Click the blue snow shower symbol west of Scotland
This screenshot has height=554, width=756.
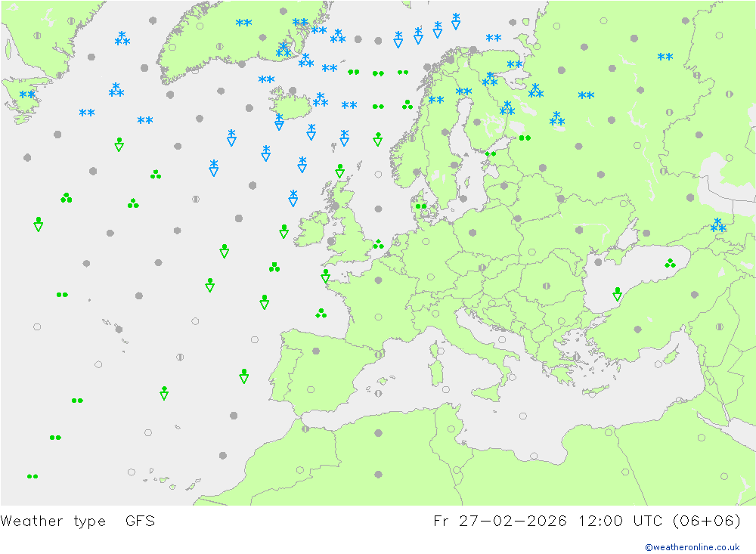coord(293,198)
